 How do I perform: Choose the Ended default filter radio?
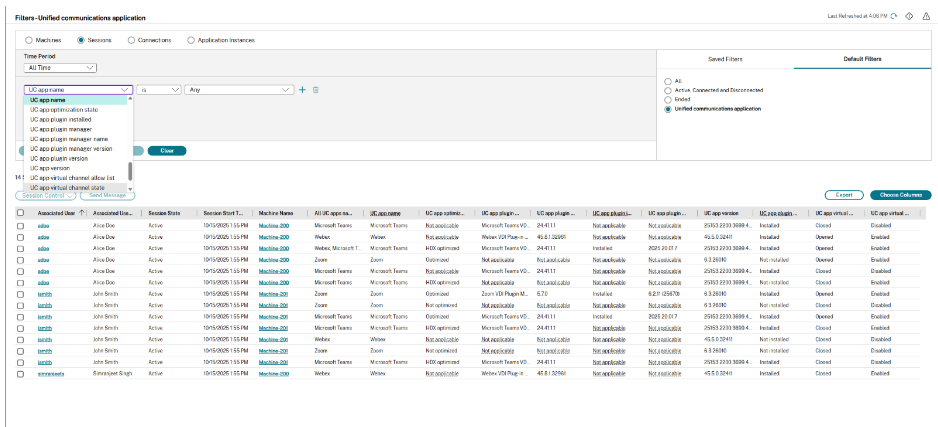[668, 100]
